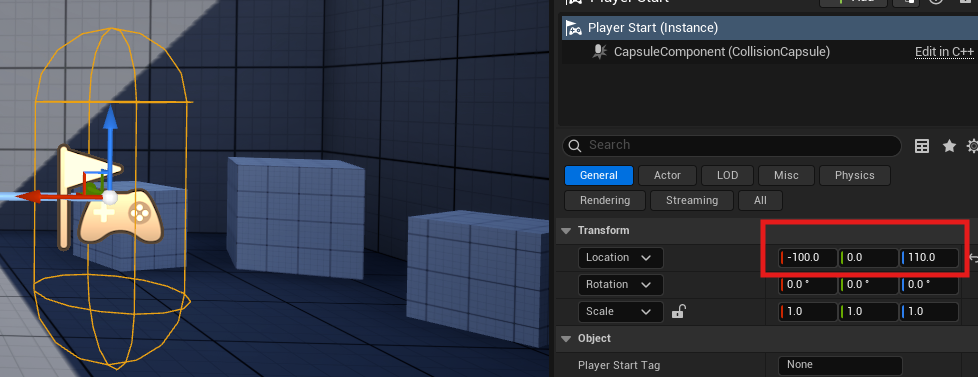Select CapsuleComponent (CollisionCapsule) row

coord(770,52)
